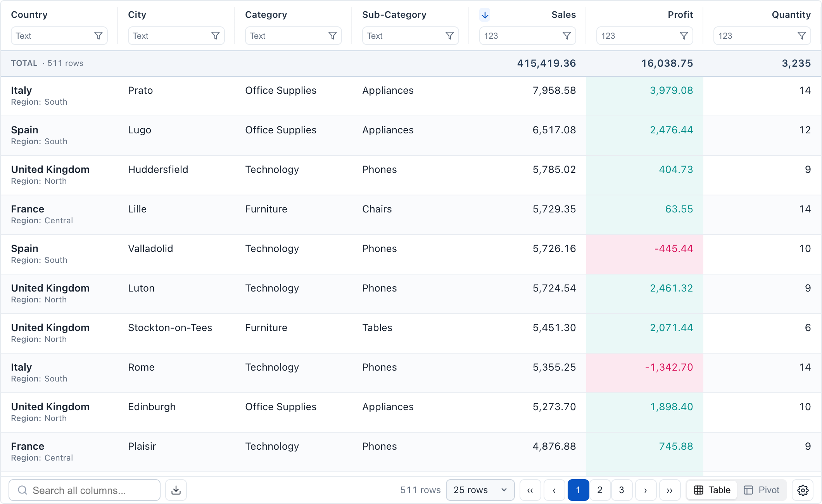Screen dimensions: 822x504
Task: Go to page 3
Action: coord(622,490)
